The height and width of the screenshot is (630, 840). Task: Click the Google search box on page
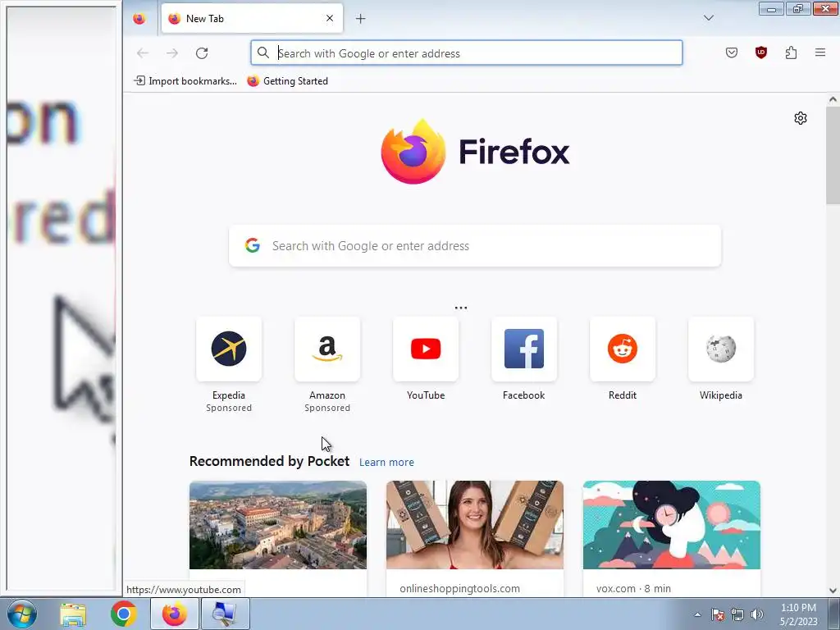(475, 246)
